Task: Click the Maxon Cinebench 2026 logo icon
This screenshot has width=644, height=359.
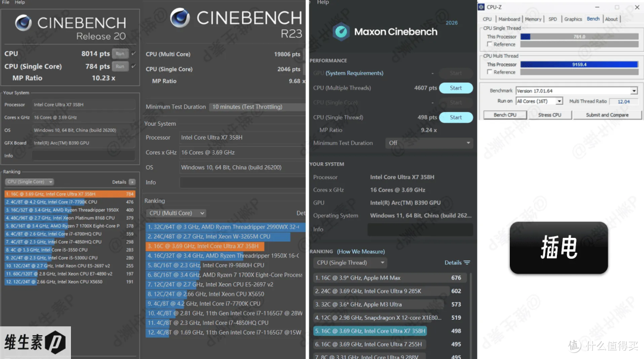Action: point(341,32)
